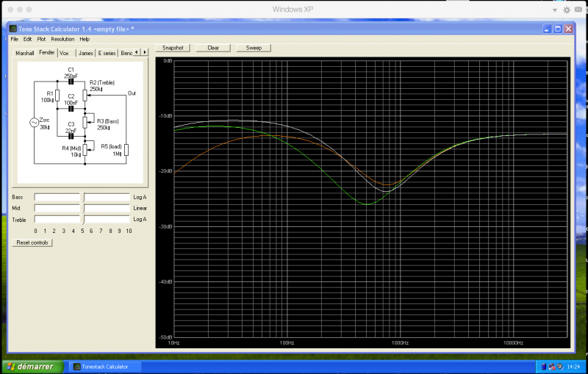Close the Tone Stack Calculator window
This screenshot has height=374, width=588.
pos(569,29)
